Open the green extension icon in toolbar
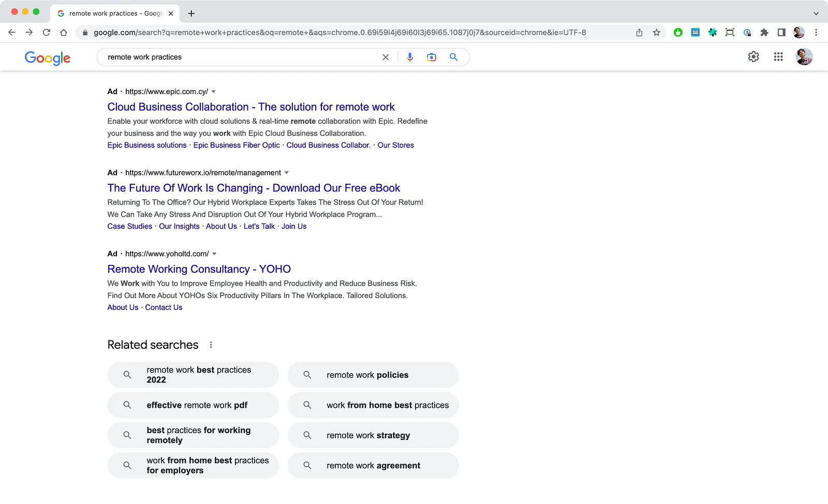 (x=678, y=33)
